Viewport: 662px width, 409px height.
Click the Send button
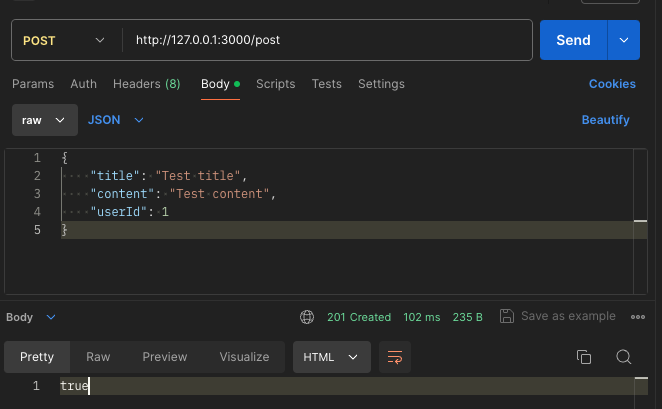click(x=573, y=40)
